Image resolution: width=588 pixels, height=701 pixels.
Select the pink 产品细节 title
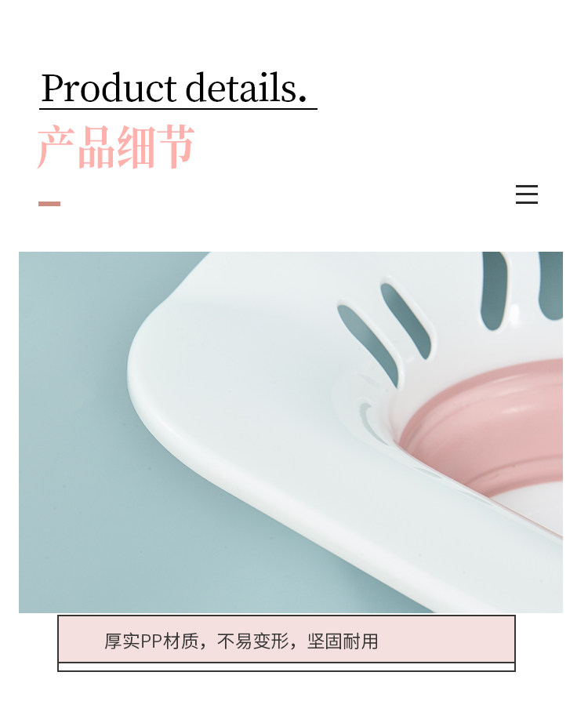116,147
